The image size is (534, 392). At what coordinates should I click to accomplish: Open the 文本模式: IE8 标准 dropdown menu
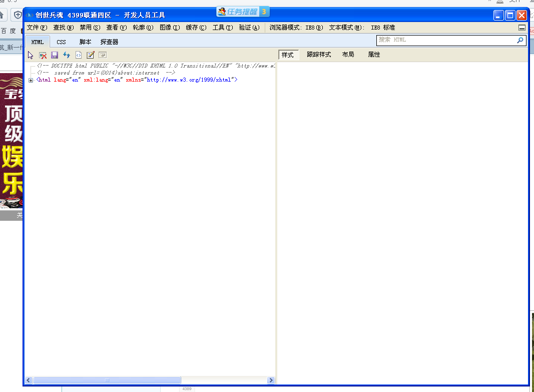click(x=362, y=28)
